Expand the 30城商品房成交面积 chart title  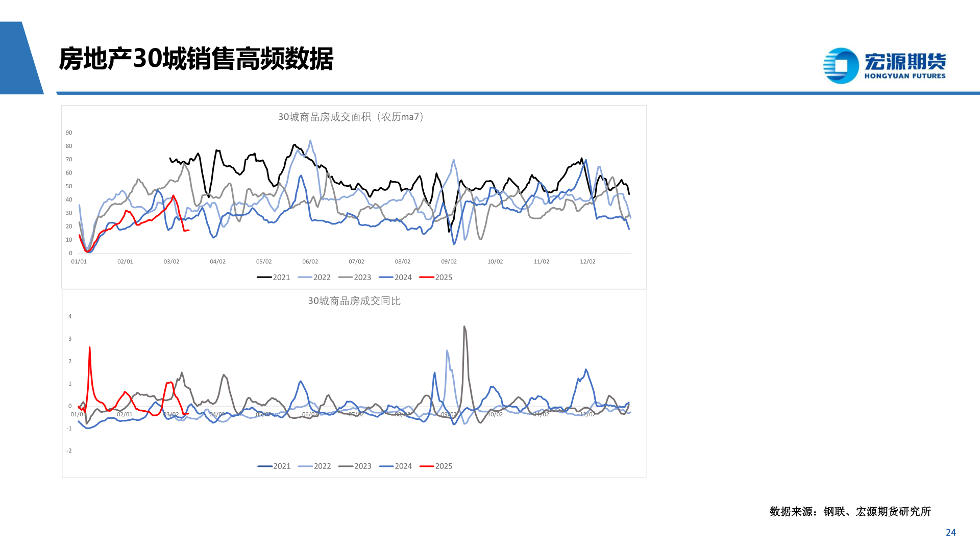(350, 116)
